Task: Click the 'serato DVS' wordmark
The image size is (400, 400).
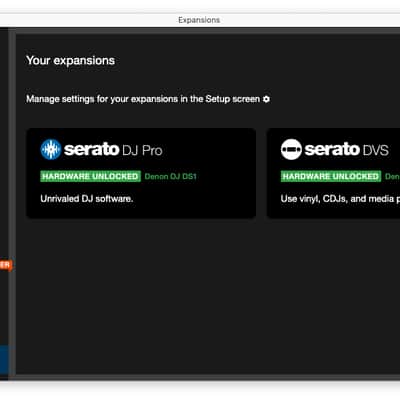Action: tap(347, 150)
